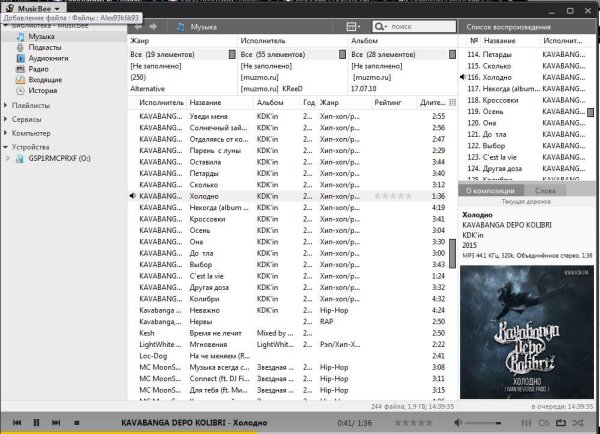Adjust the volume slider in player bar
The height and width of the screenshot is (434, 600).
coord(484,423)
